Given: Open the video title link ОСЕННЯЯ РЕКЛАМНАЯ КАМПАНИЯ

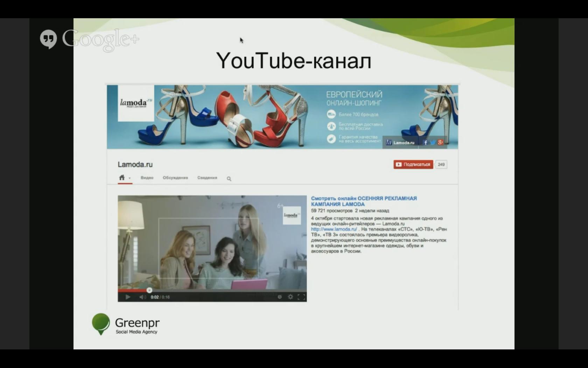Looking at the screenshot, I should pos(364,201).
